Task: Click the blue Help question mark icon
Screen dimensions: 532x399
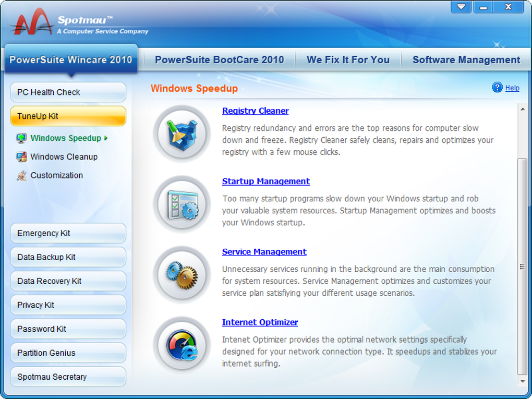Action: coord(497,88)
